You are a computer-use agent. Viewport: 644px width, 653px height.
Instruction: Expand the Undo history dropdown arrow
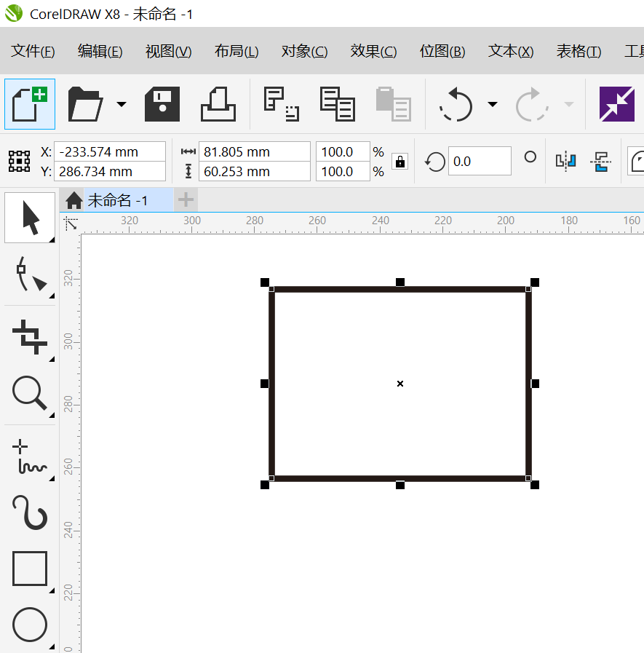(493, 104)
